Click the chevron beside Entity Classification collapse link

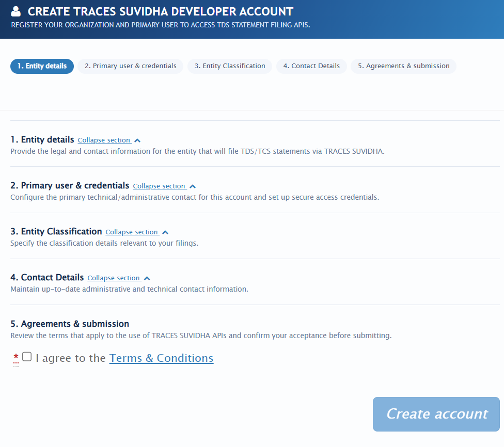coord(165,232)
